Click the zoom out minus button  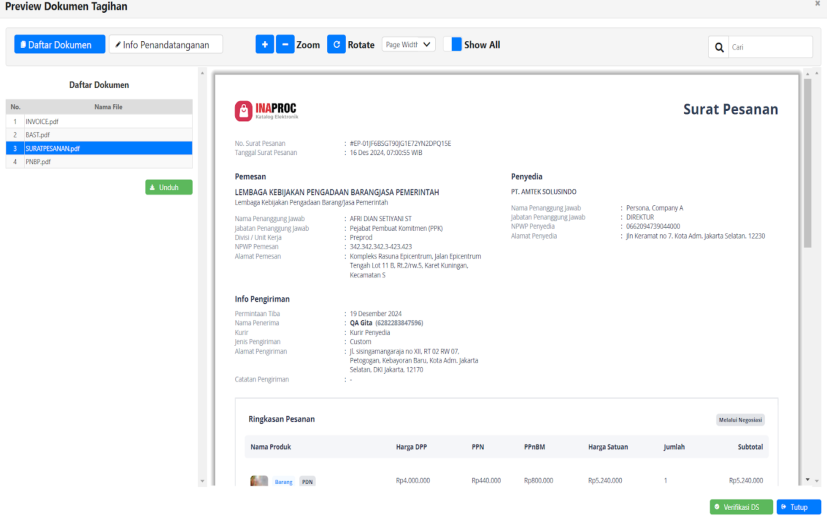tap(285, 45)
